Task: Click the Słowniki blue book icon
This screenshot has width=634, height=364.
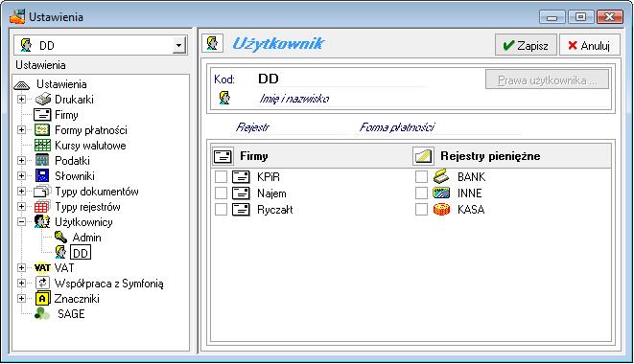Action: point(42,175)
